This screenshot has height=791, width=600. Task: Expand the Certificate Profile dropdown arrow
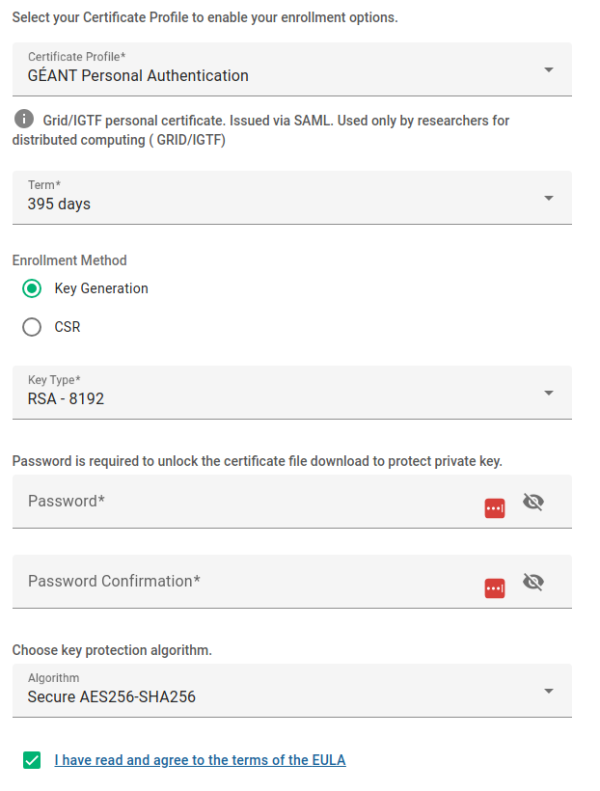(x=548, y=70)
